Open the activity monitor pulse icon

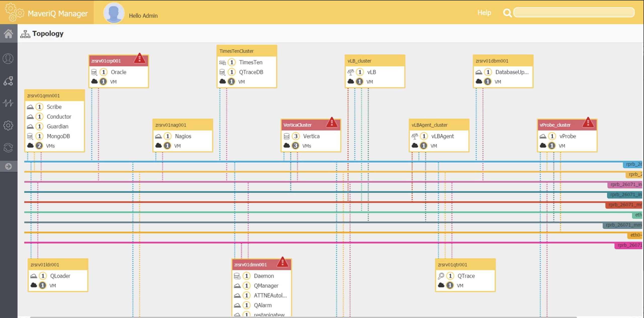[8, 103]
